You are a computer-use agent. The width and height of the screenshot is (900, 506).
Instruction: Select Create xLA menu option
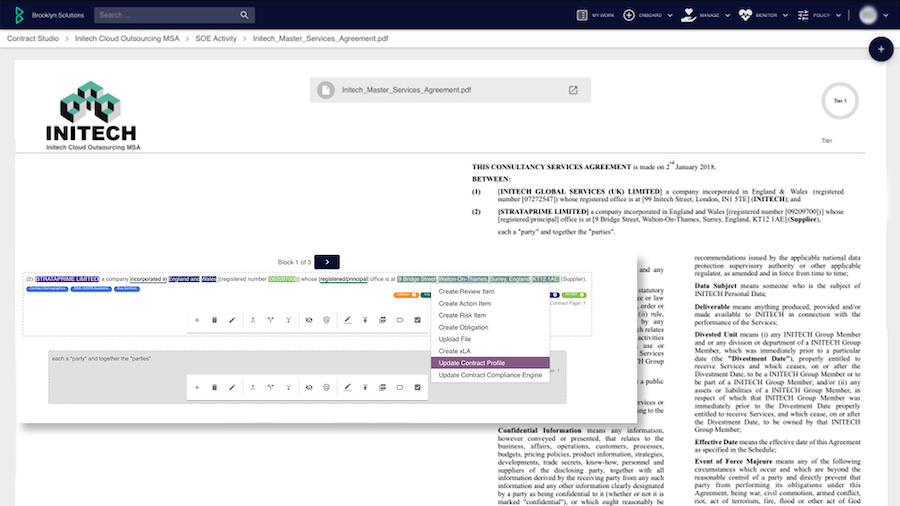pos(490,351)
